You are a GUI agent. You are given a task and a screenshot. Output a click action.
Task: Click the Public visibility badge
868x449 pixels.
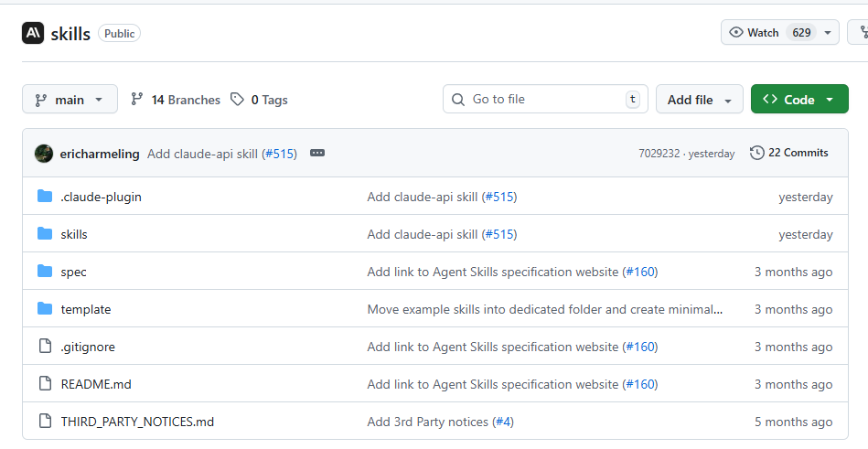(x=119, y=33)
